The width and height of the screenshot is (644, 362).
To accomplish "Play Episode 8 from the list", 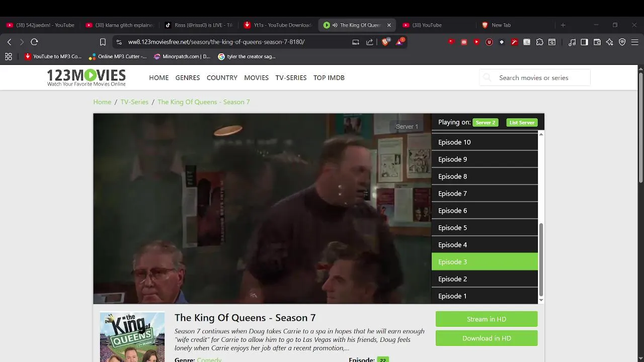I will [485, 176].
